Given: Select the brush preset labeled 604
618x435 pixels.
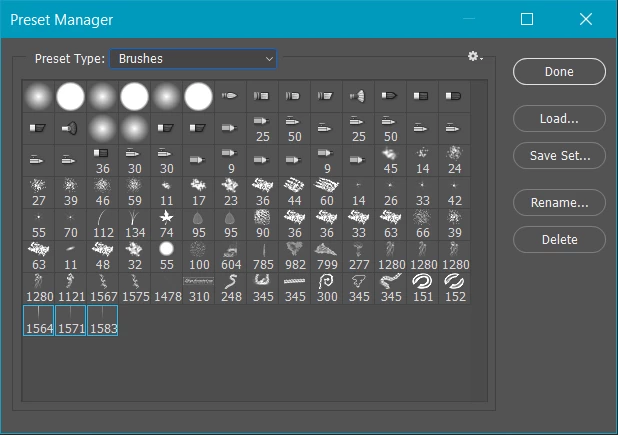Looking at the screenshot, I should pos(231,257).
